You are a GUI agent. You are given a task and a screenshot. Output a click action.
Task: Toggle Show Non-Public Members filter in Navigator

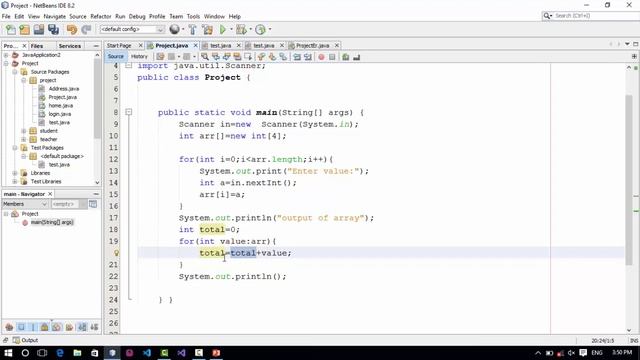tap(44, 327)
